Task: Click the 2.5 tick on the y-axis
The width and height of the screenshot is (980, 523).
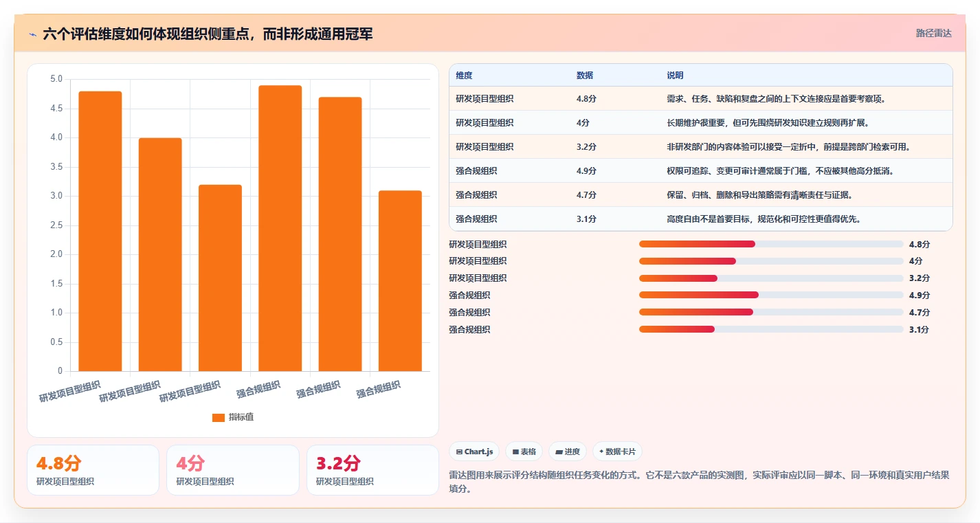Action: pos(56,225)
